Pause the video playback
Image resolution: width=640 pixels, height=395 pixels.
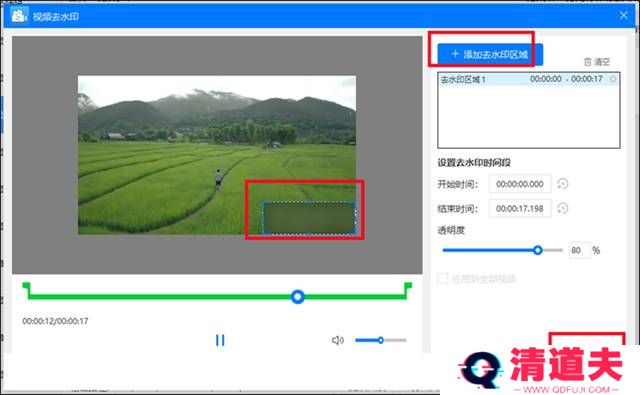click(x=220, y=340)
